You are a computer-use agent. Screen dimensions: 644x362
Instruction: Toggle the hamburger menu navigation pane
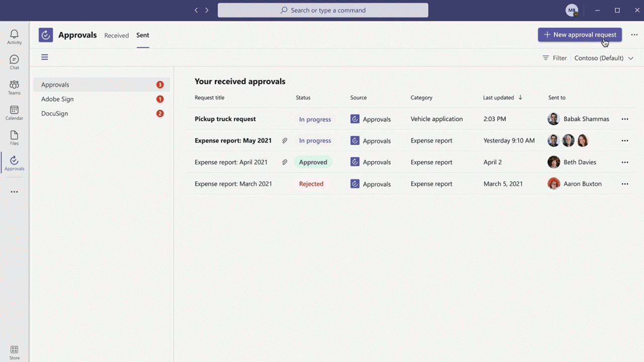coord(45,57)
